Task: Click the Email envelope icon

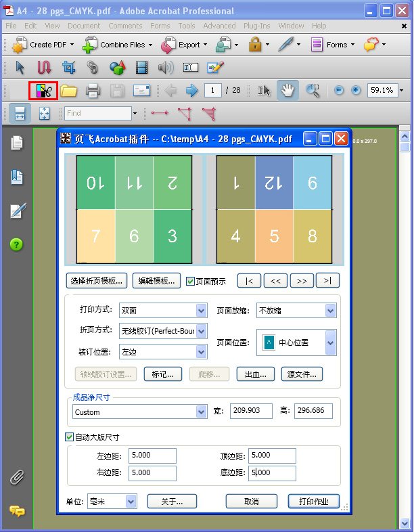Action: click(x=141, y=91)
